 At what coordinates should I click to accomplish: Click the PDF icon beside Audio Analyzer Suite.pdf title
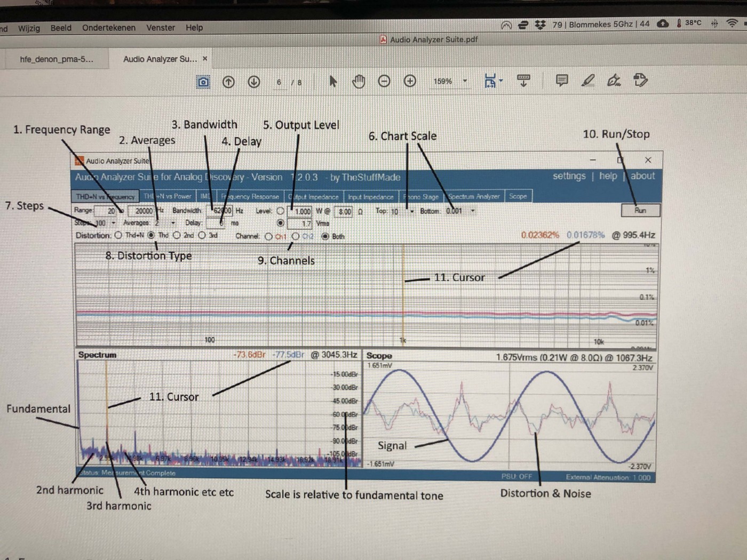[x=383, y=39]
